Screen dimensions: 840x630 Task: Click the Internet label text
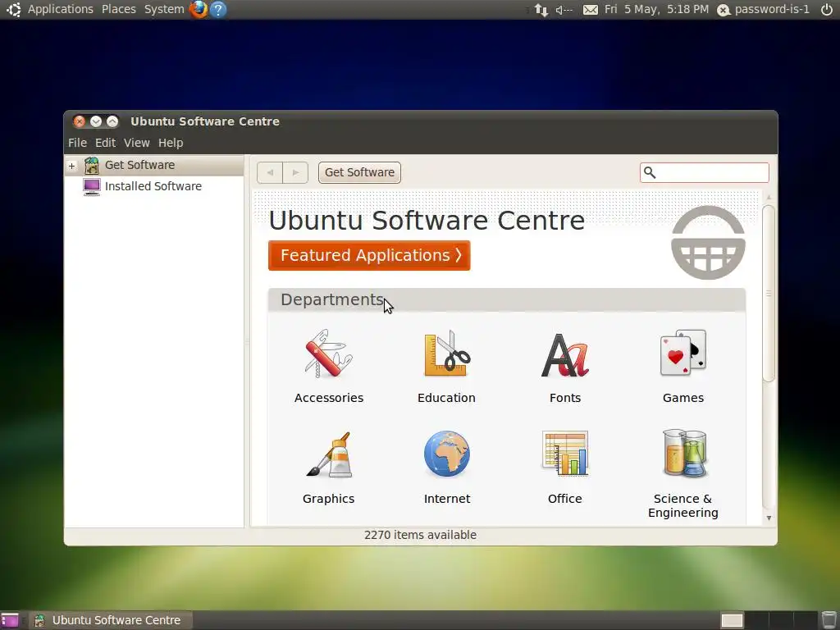pos(447,499)
